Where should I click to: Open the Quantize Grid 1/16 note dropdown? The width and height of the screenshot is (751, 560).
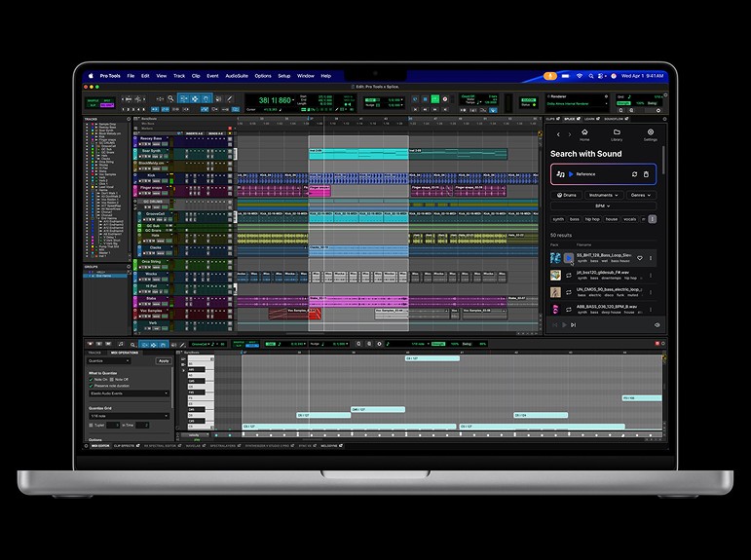pyautogui.click(x=129, y=416)
